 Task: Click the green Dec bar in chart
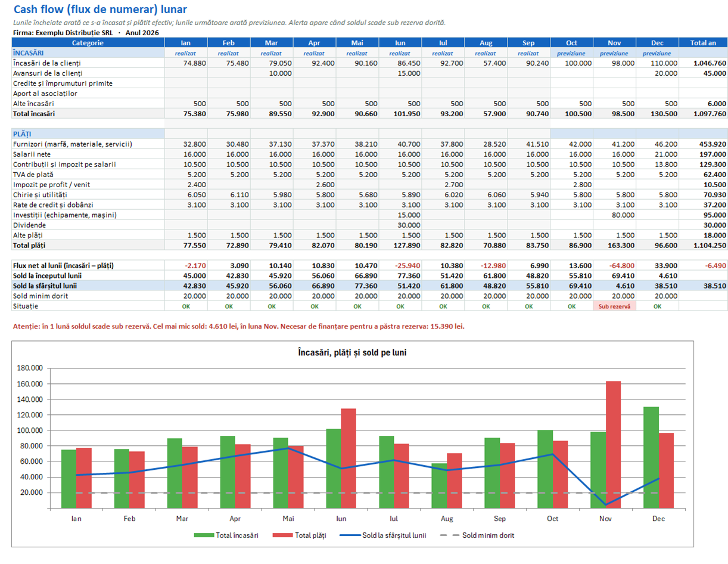(x=651, y=457)
